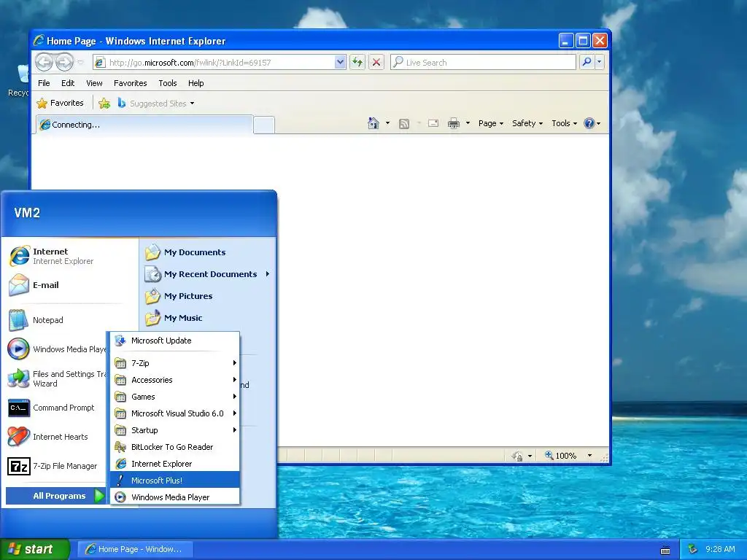Expand Microsoft Visual Studio 6.0 folder
This screenshot has height=560, width=747.
[175, 413]
